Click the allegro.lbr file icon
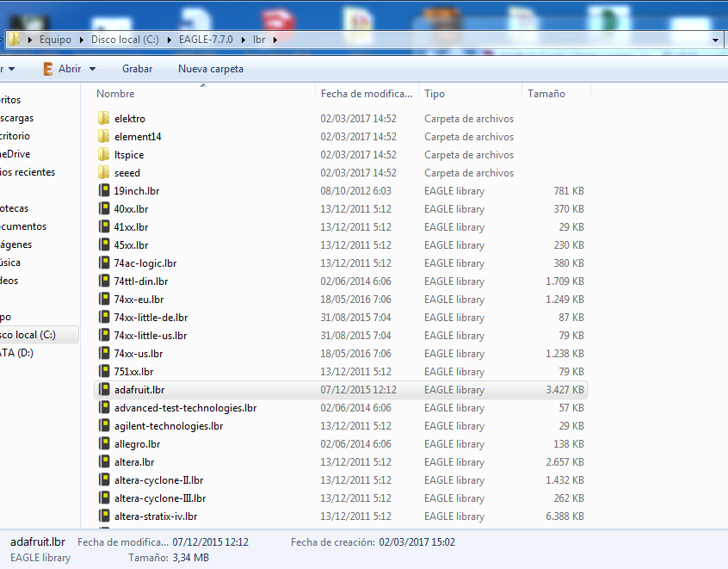Viewport: 728px width, 569px height. pyautogui.click(x=104, y=444)
